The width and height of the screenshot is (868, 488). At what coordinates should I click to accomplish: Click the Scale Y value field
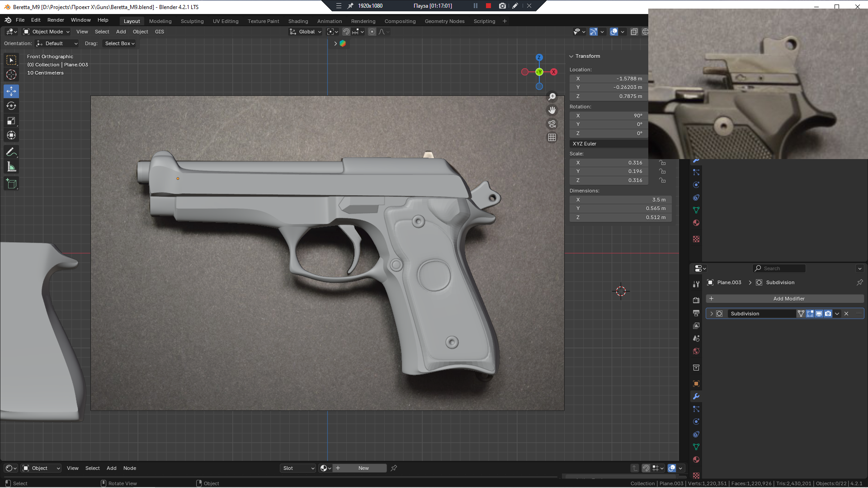[x=609, y=171]
